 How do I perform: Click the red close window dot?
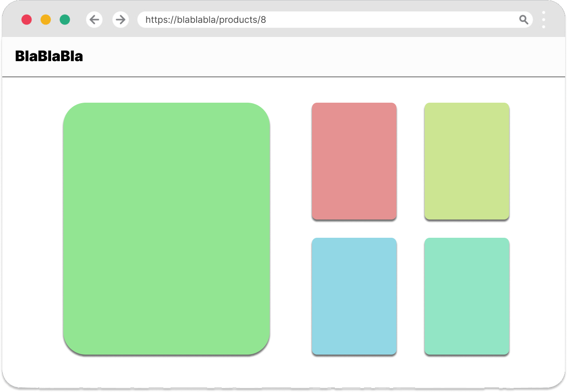(26, 20)
